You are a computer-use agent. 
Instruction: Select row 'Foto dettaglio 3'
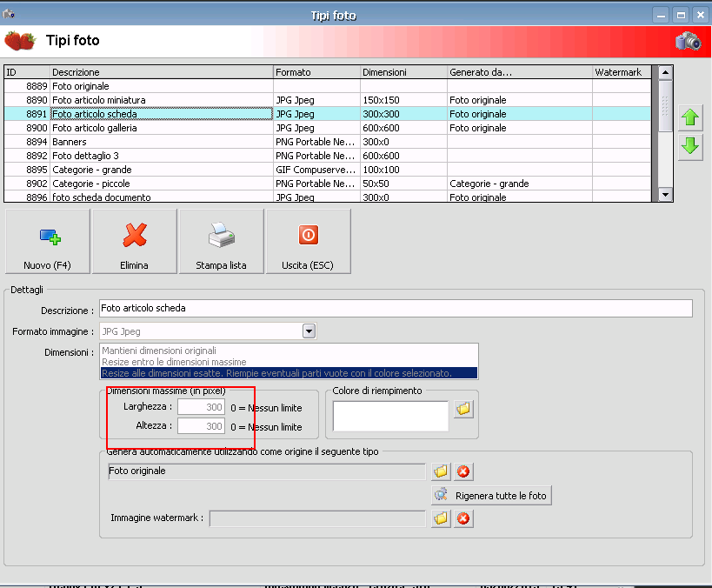[328, 156]
